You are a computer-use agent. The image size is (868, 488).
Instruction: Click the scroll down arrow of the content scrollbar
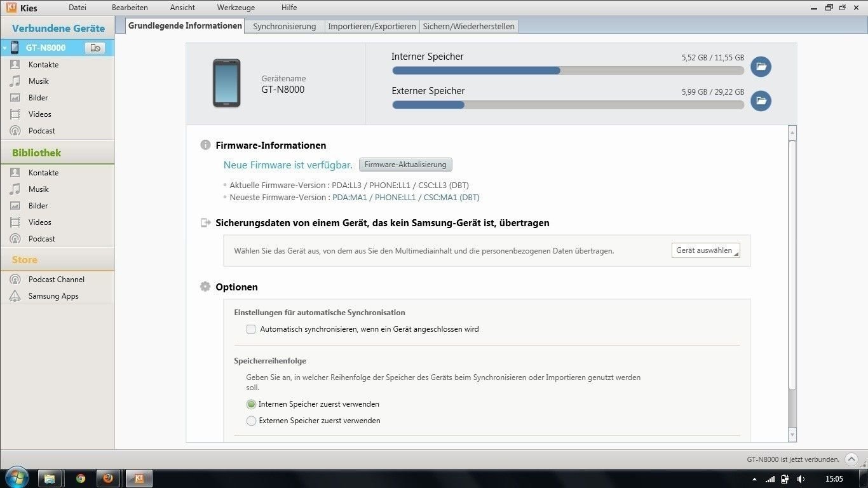point(792,435)
